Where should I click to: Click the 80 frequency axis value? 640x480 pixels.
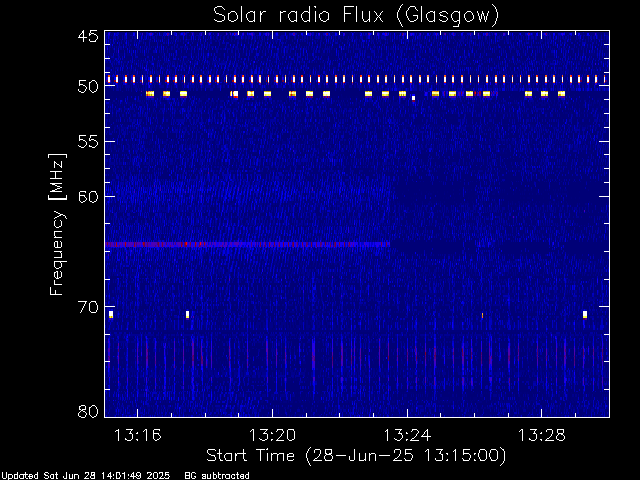coord(88,411)
